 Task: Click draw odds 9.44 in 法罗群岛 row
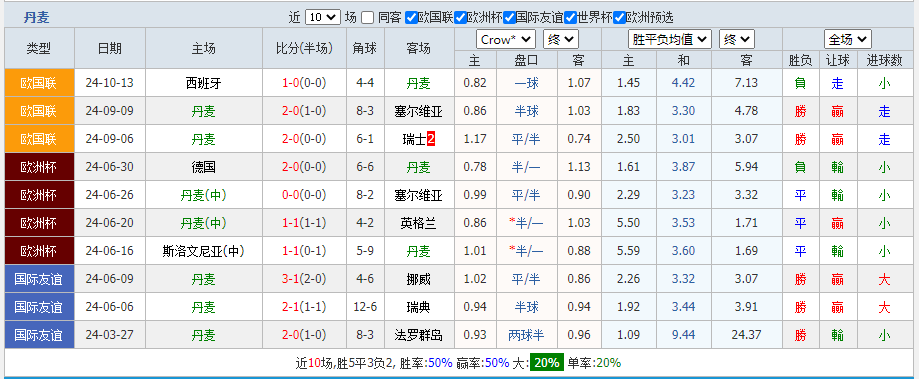click(683, 336)
